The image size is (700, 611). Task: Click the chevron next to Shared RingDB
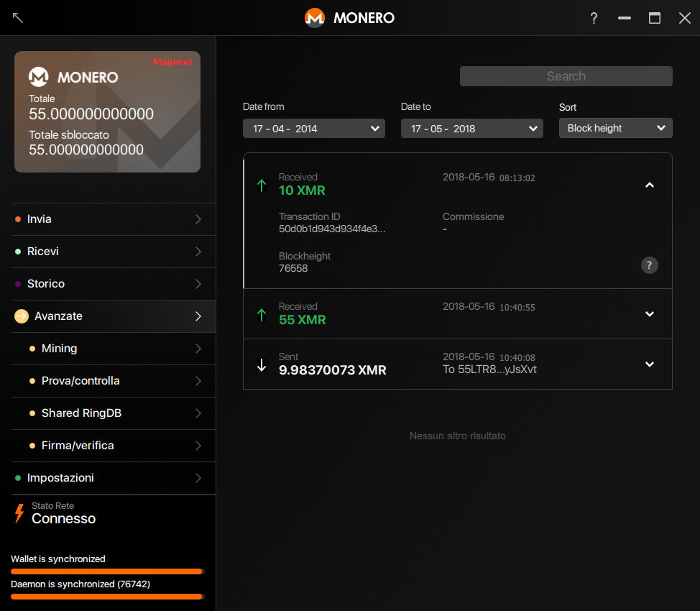198,413
